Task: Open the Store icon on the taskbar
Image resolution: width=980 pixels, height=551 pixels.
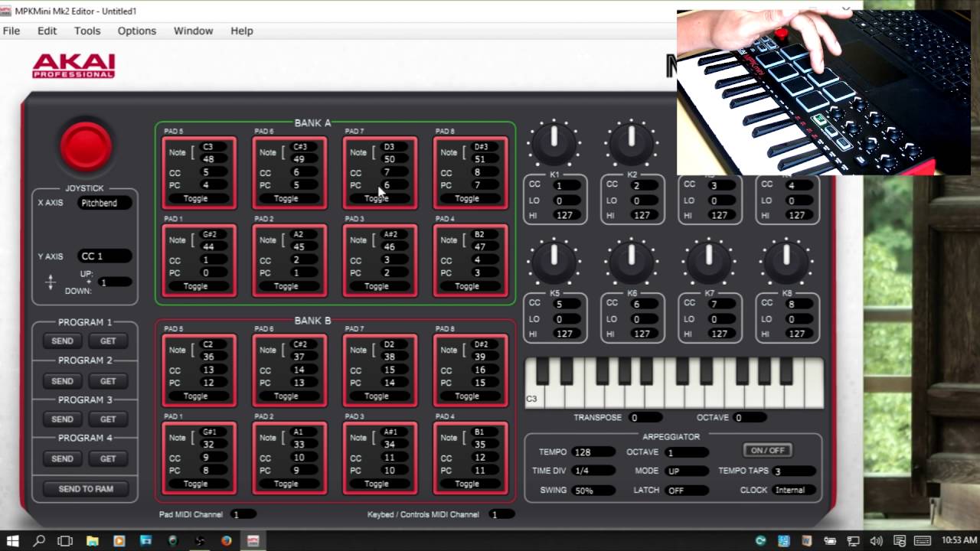Action: [x=145, y=540]
